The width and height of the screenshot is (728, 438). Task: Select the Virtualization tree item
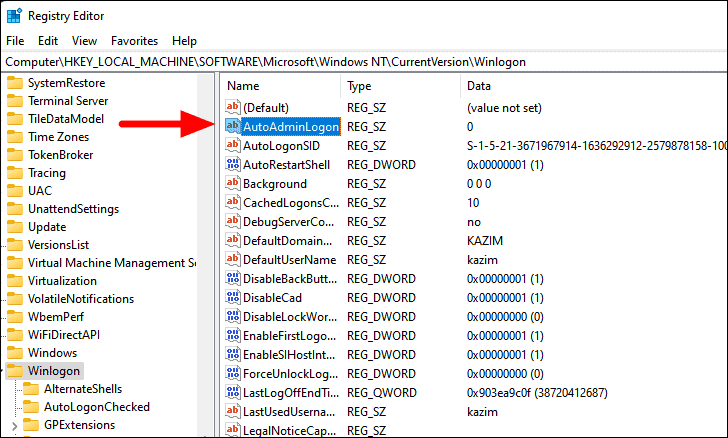(62, 281)
